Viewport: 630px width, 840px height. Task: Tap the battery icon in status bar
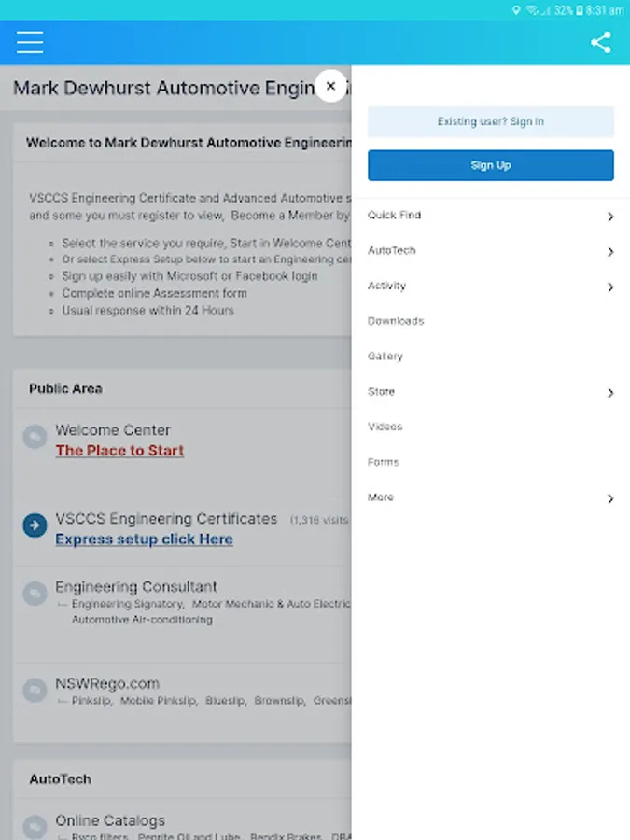[x=579, y=10]
